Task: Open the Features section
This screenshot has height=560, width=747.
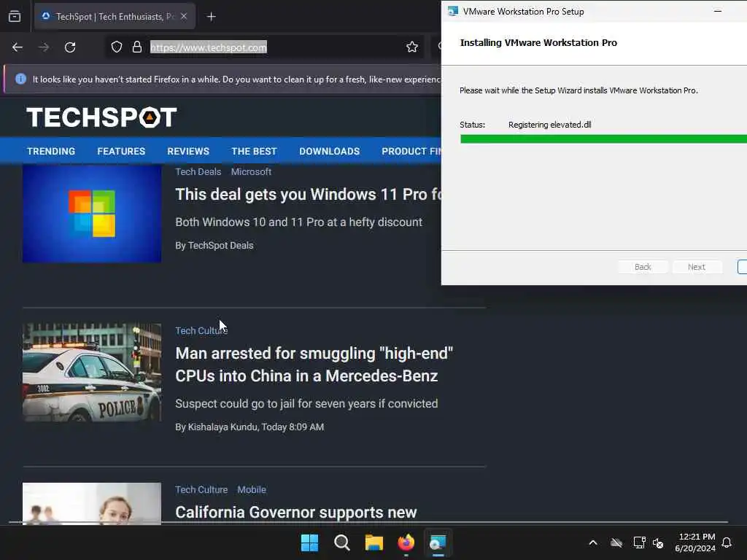Action: point(121,151)
